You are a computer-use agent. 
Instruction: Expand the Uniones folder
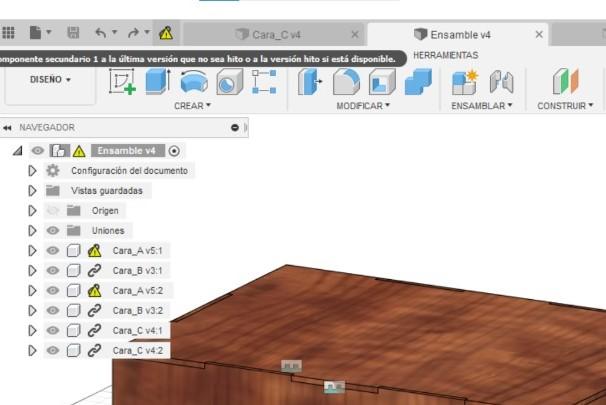click(32, 231)
